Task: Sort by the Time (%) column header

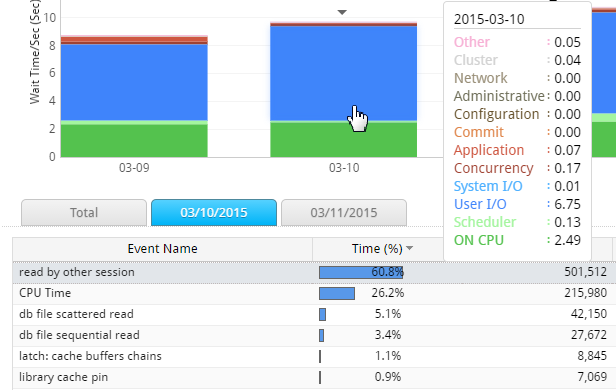Action: point(377,249)
